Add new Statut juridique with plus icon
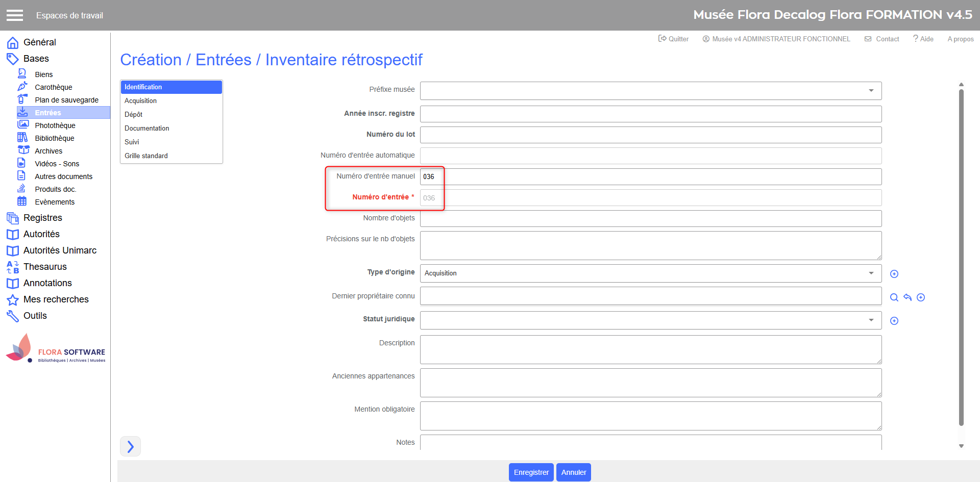 [894, 321]
